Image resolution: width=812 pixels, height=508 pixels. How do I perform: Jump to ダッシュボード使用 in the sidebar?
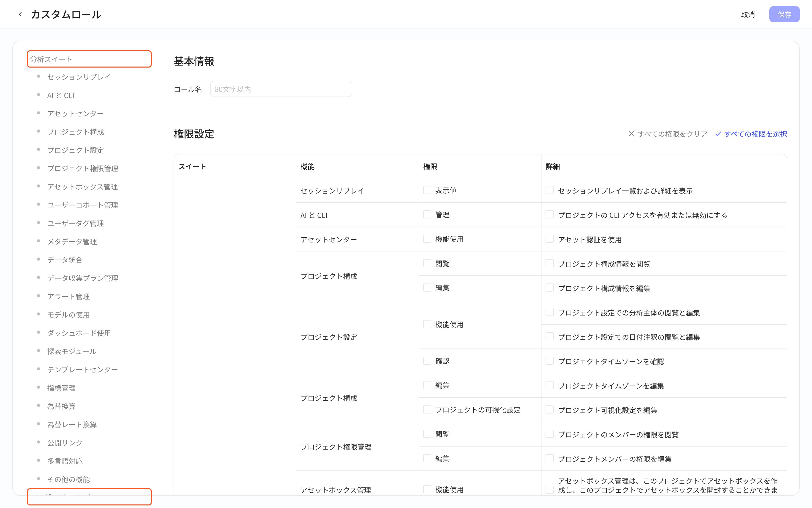[x=79, y=333]
